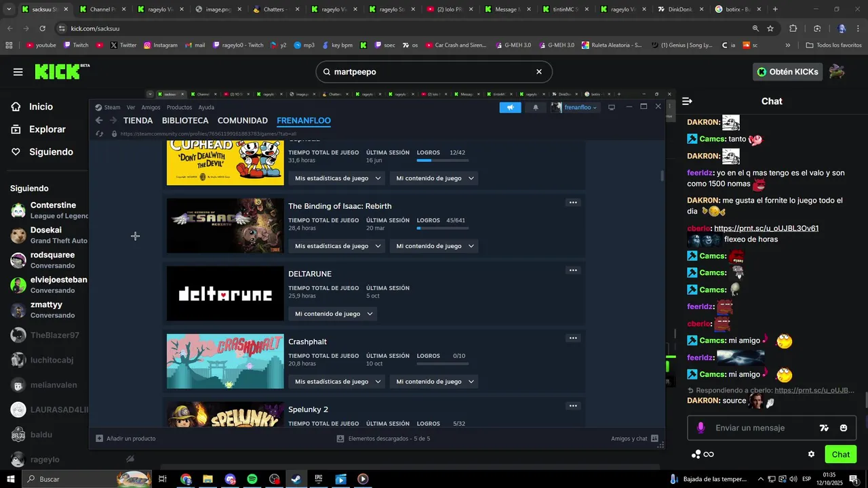The width and height of the screenshot is (868, 488).
Task: Open options ellipsis for Crashphalt
Action: 573,338
